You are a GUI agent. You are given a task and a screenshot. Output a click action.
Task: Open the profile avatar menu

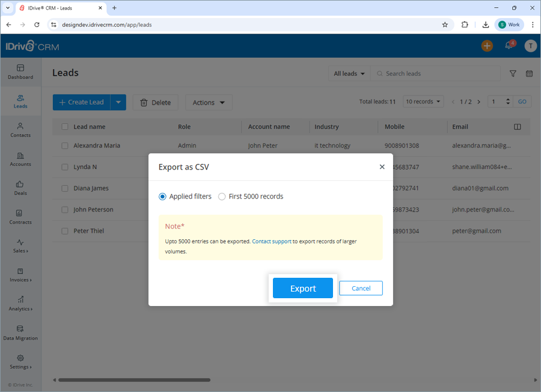[530, 46]
